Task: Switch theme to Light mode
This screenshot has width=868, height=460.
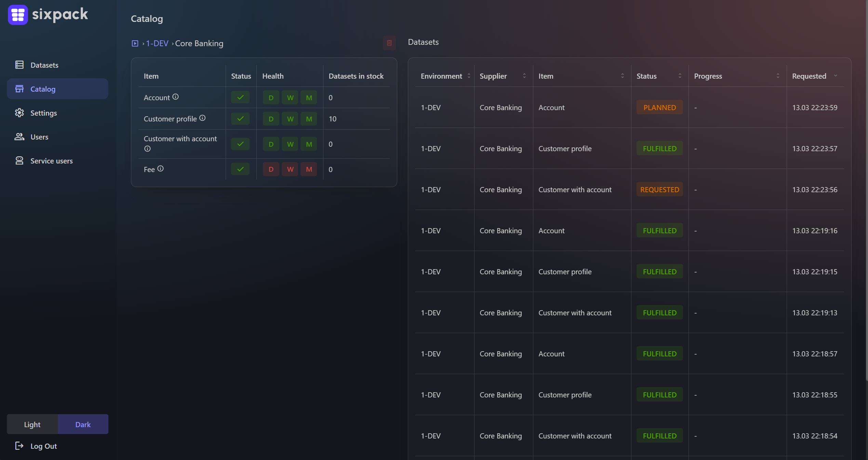Action: click(32, 424)
